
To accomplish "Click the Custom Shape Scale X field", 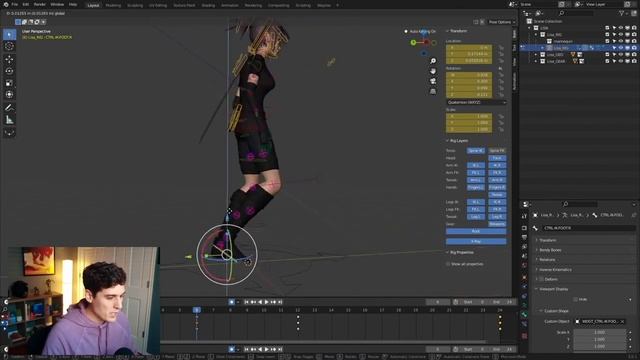I will pyautogui.click(x=599, y=332).
